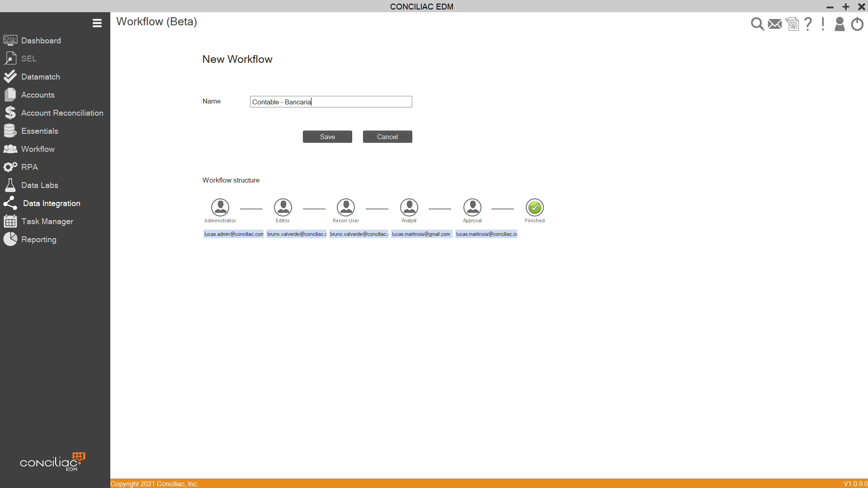The height and width of the screenshot is (488, 868).
Task: Click the power logout icon
Action: click(x=857, y=24)
